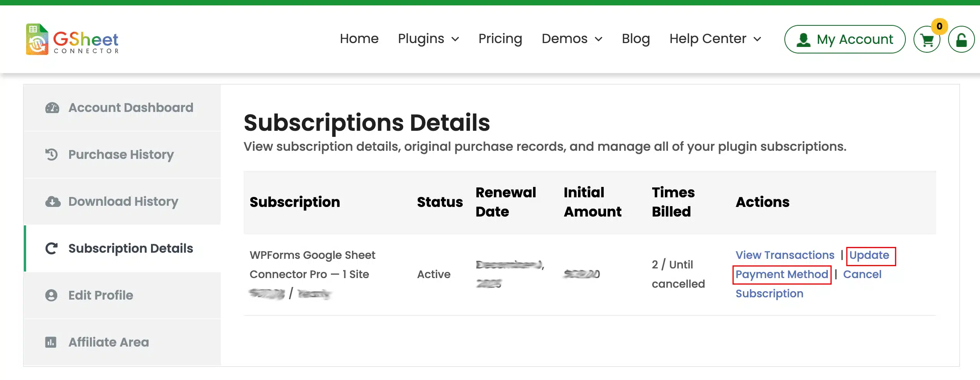Expand the Help Center dropdown
The image size is (980, 380).
click(715, 39)
